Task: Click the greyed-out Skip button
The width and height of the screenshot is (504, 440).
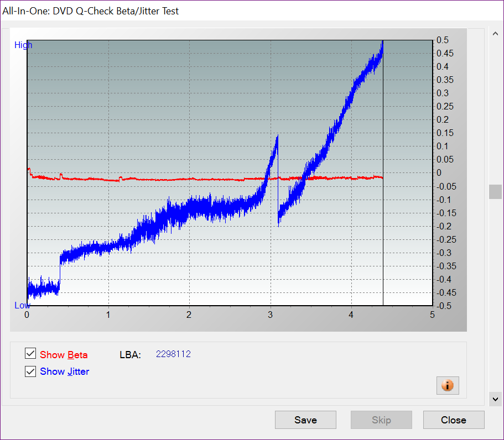Action: pos(381,420)
